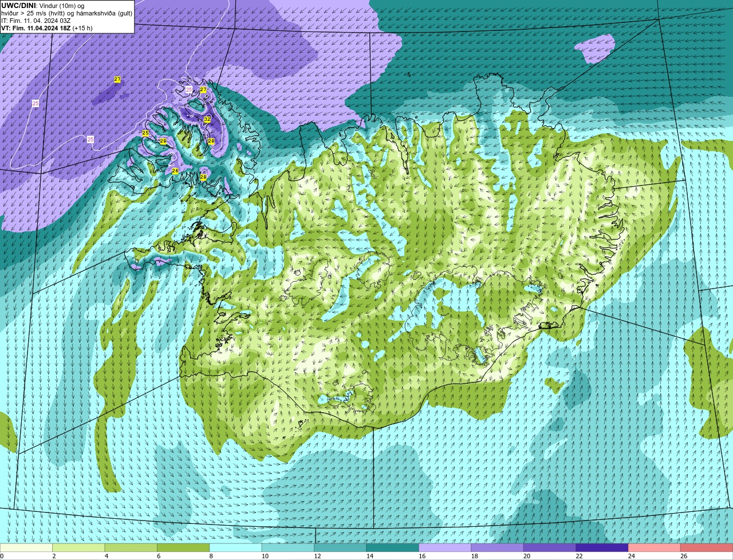Click the legend tick label "4"
Screen dimensions: 733x560
pos(107,556)
